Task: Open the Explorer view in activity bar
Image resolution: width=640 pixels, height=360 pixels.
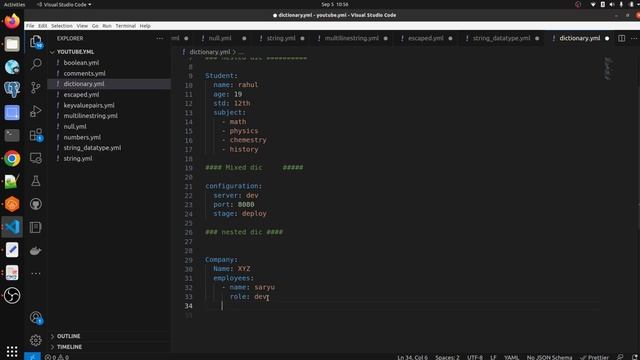Action: tap(36, 41)
